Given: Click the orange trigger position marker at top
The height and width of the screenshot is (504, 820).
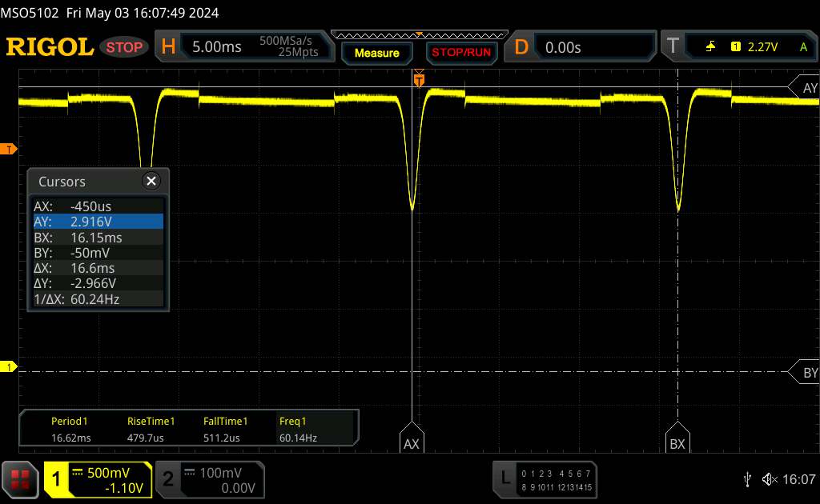Looking at the screenshot, I should tap(419, 80).
